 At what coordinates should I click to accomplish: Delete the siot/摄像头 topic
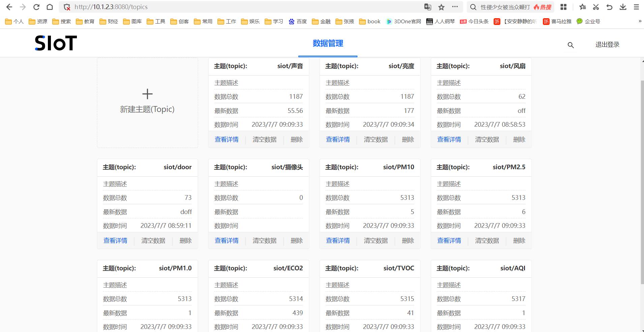click(297, 241)
